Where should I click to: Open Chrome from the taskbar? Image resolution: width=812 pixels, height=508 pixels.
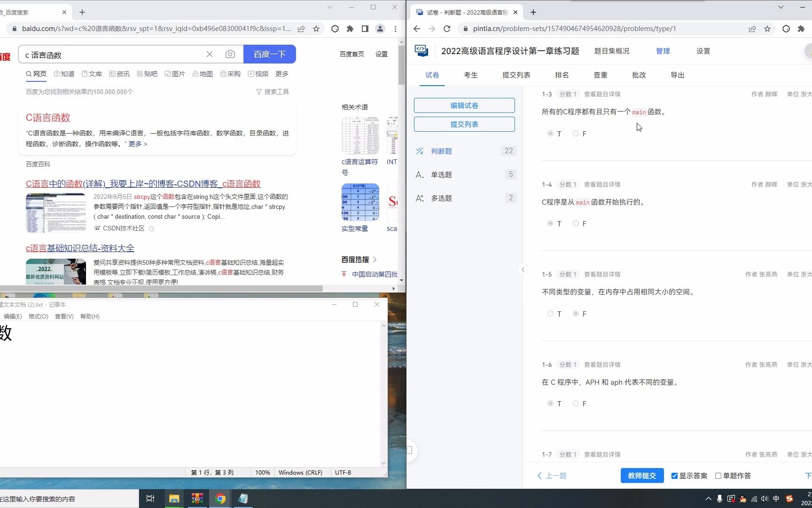[x=220, y=499]
